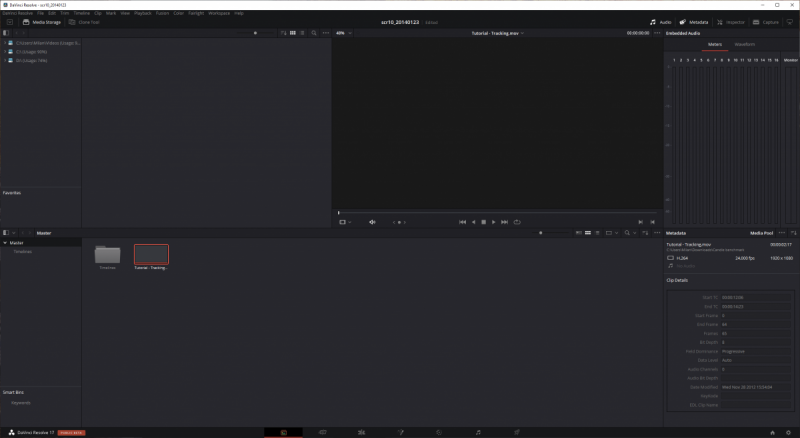Stop playback
Viewport: 800px width, 438px height.
pyautogui.click(x=484, y=222)
